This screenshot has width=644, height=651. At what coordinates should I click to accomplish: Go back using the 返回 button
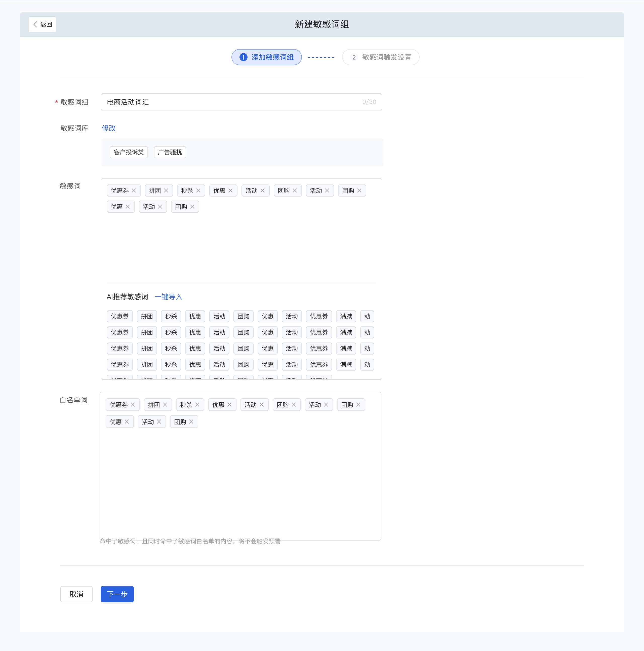[x=43, y=24]
